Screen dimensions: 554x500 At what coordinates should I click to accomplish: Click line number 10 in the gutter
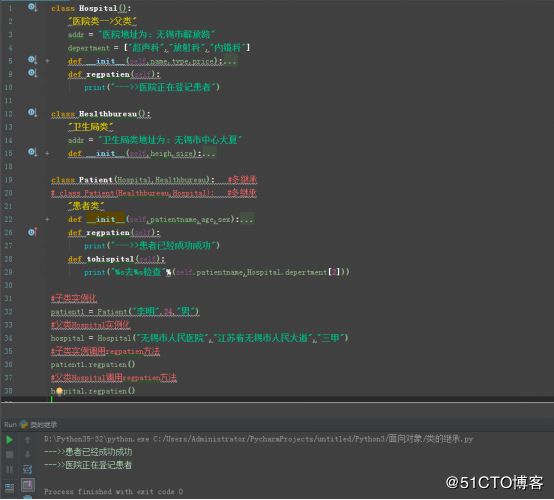[8, 87]
